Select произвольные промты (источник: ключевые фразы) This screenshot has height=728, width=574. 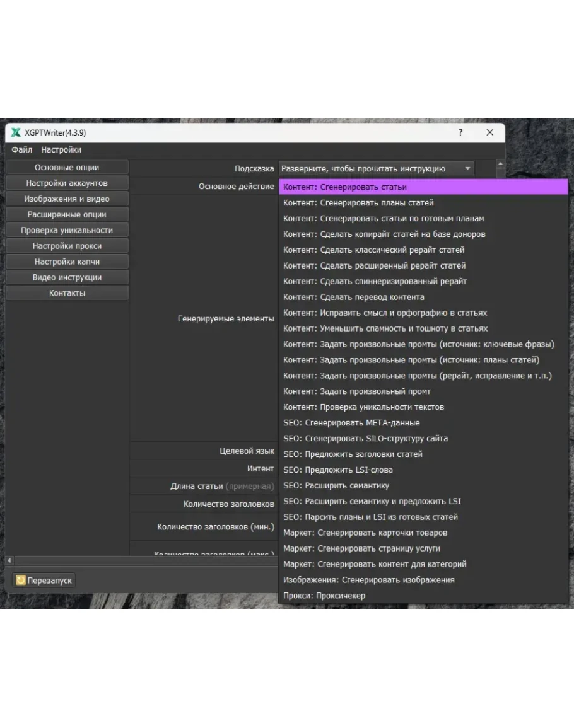pos(423,345)
